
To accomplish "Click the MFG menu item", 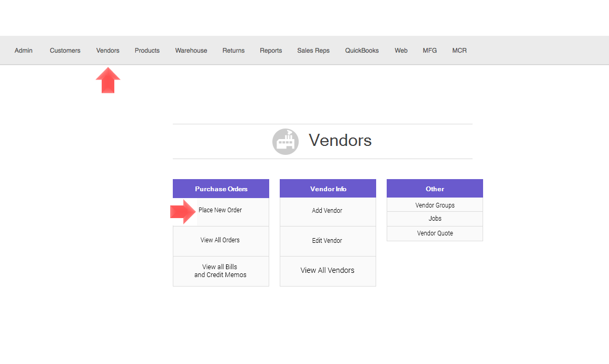I will (430, 51).
